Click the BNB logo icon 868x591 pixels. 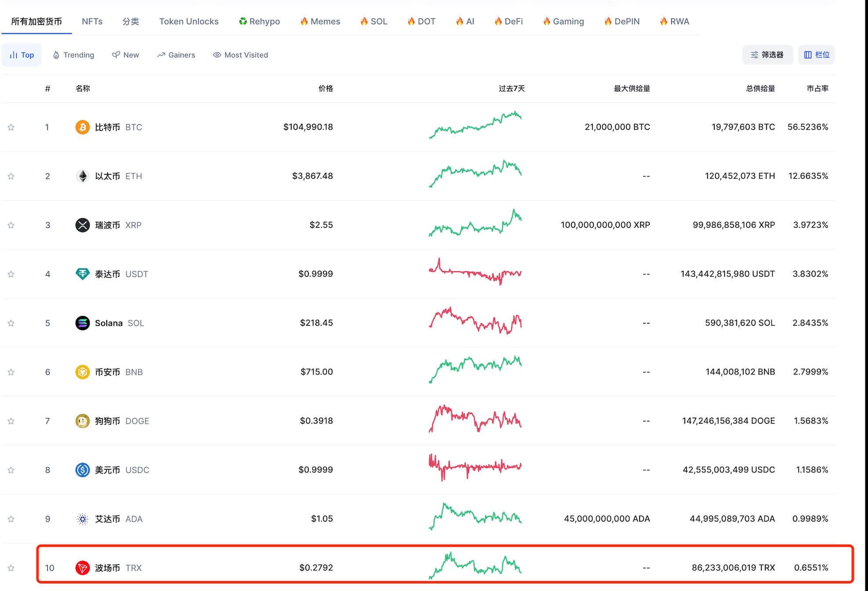click(83, 372)
